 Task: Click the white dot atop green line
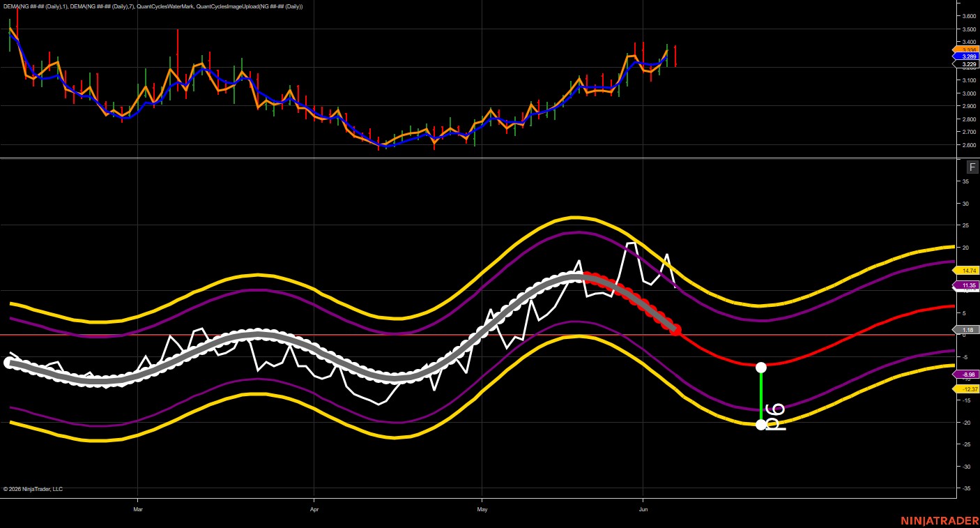[x=761, y=367]
